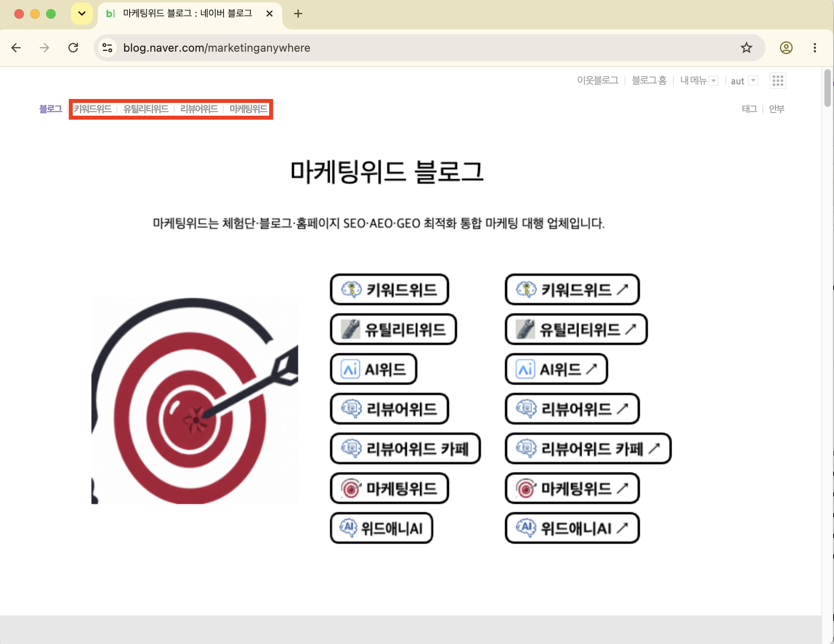
Task: Open the 태그 menu link
Action: (749, 109)
